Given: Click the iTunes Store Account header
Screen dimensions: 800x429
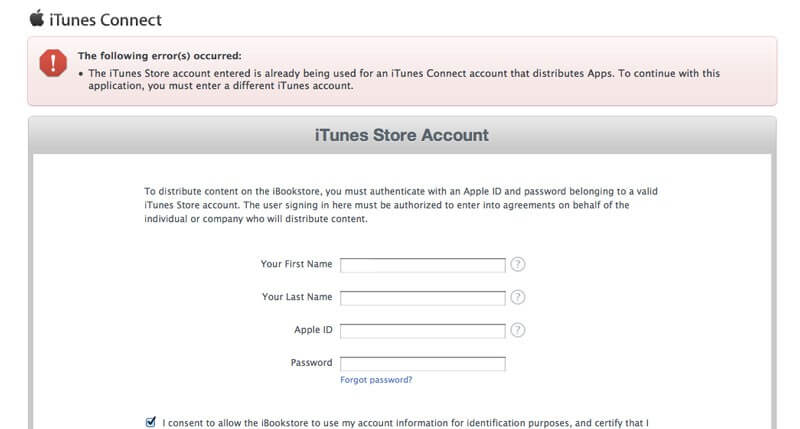Looking at the screenshot, I should pos(402,135).
